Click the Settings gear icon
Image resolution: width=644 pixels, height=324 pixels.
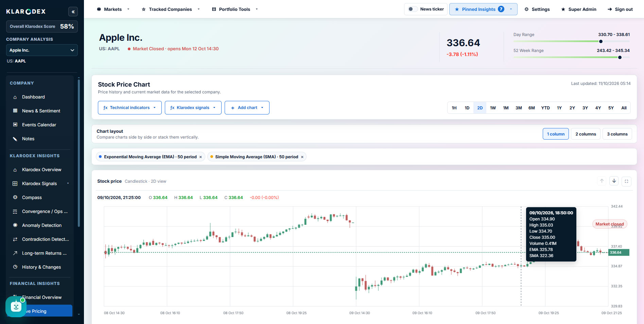(x=526, y=9)
